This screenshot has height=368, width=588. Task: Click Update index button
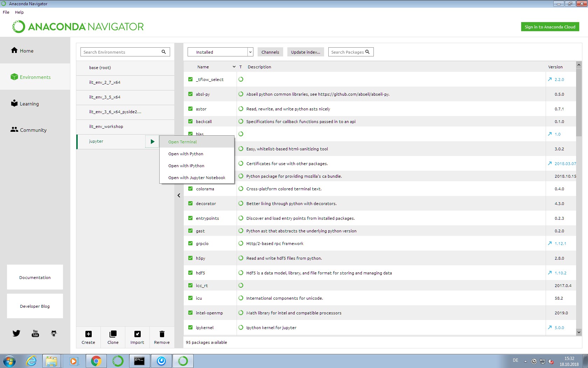[x=306, y=52]
